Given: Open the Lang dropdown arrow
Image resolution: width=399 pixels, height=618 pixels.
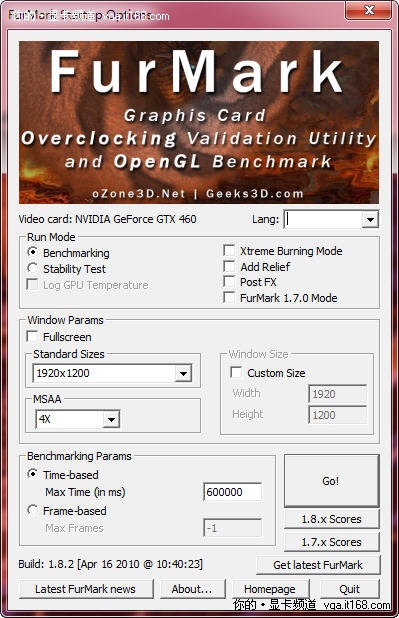Looking at the screenshot, I should (370, 220).
